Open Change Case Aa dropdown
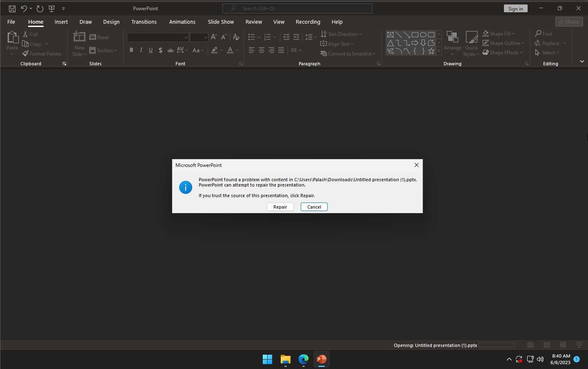 tap(198, 50)
